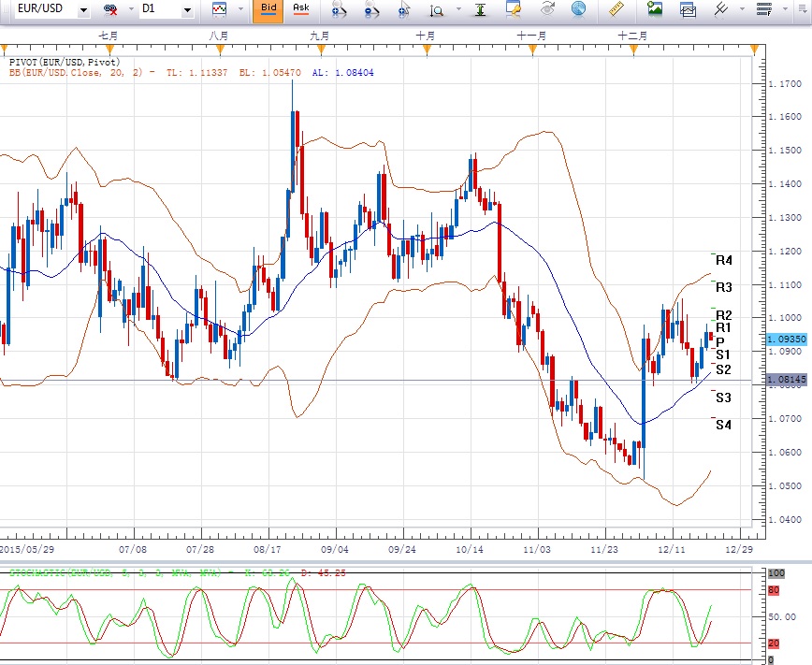
Task: Click the chart type line icon
Action: [220, 10]
